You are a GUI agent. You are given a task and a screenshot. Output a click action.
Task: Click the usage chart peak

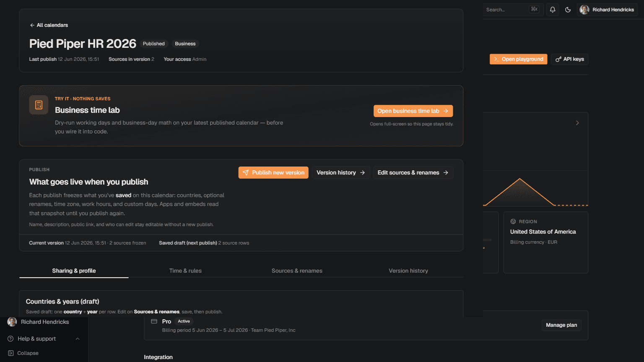pos(520,179)
